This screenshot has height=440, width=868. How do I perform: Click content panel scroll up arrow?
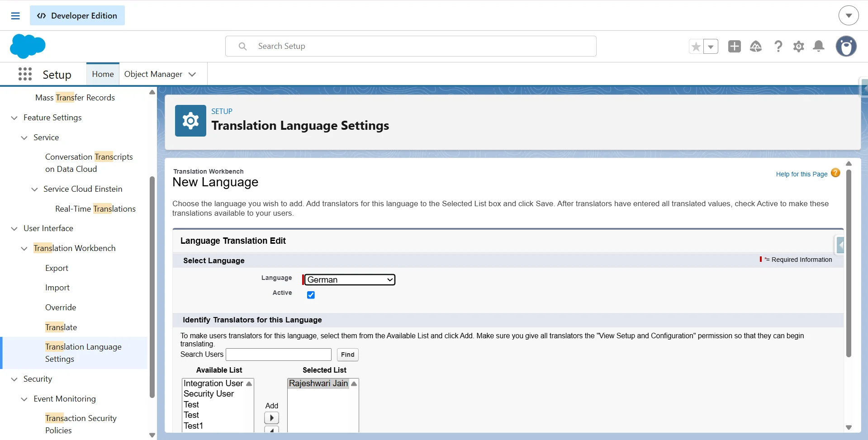(849, 164)
